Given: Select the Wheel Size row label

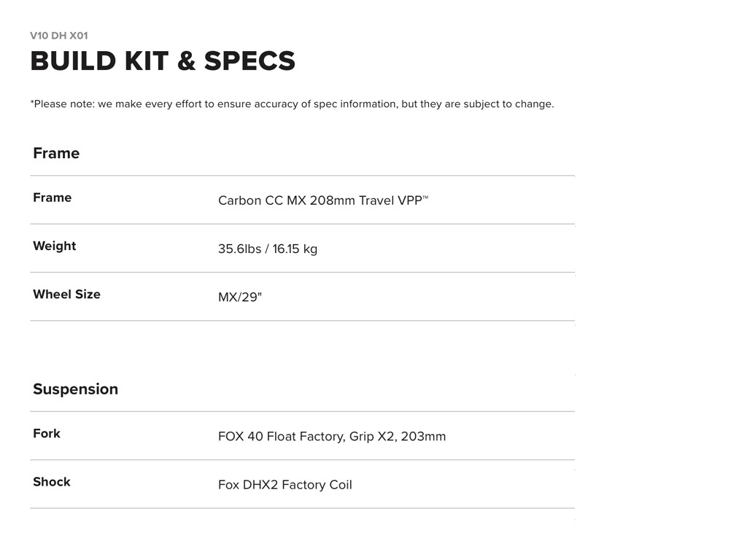Looking at the screenshot, I should (67, 295).
